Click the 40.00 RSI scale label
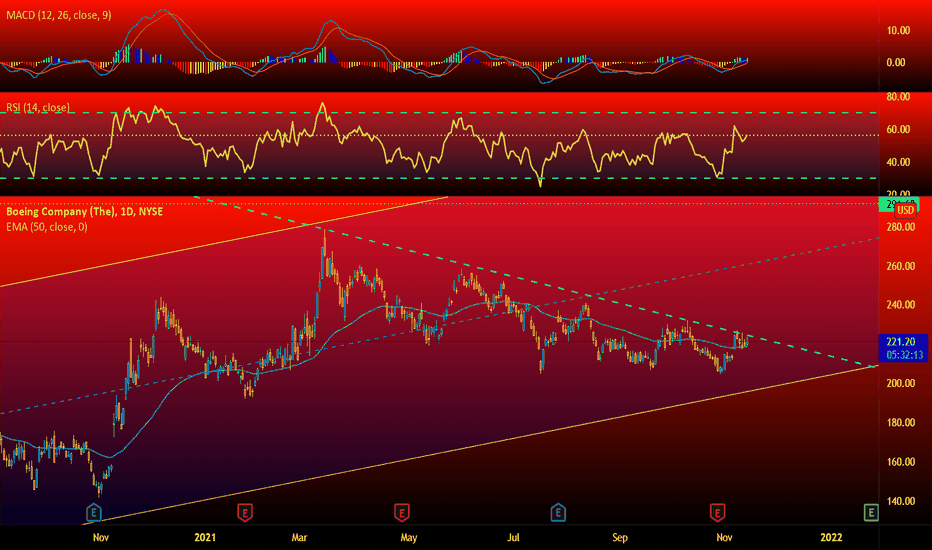This screenshot has height=550, width=932. [898, 162]
